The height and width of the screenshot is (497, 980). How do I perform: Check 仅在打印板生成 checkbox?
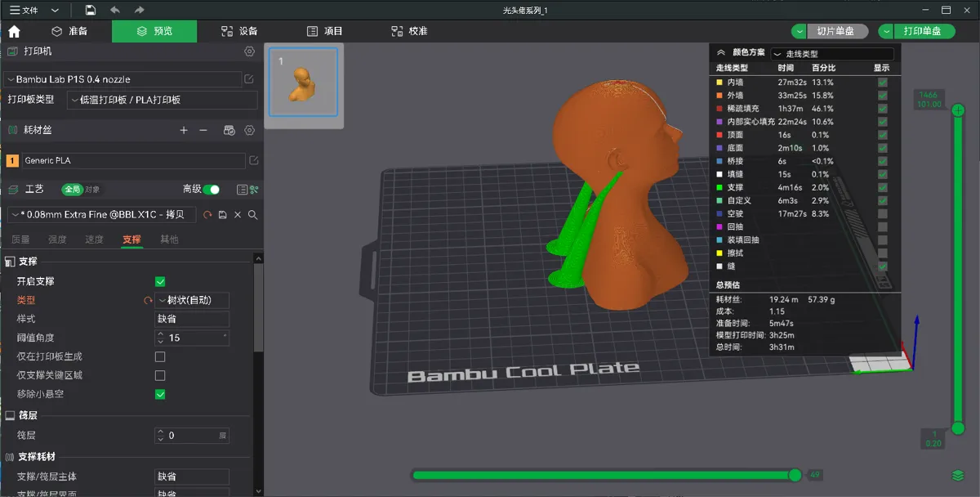(160, 356)
